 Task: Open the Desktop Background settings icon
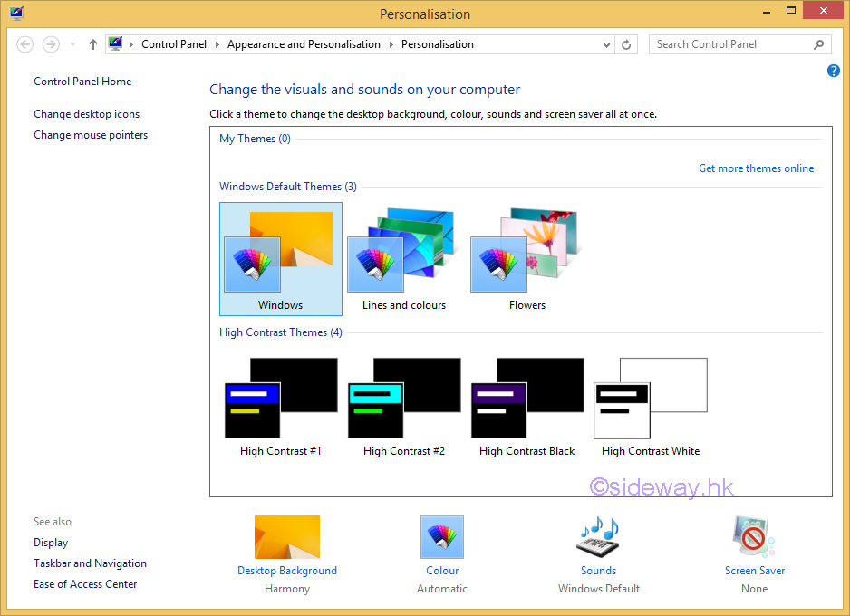click(286, 537)
